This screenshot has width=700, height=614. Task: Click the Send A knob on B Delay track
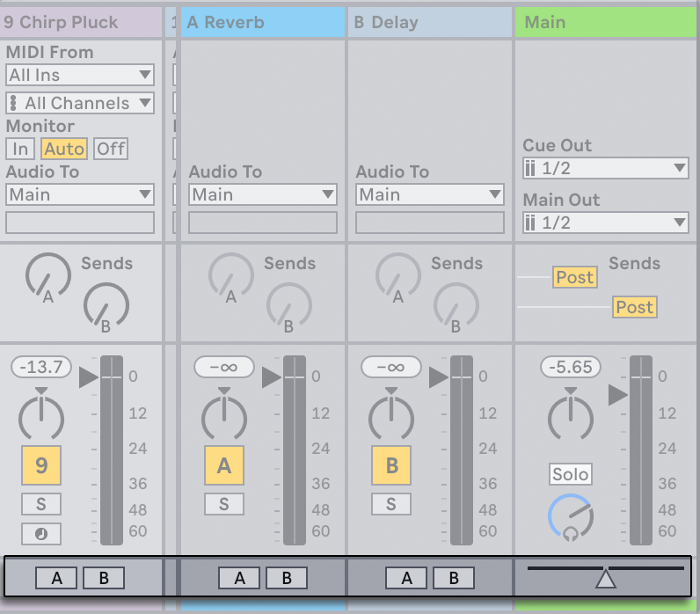(x=397, y=276)
